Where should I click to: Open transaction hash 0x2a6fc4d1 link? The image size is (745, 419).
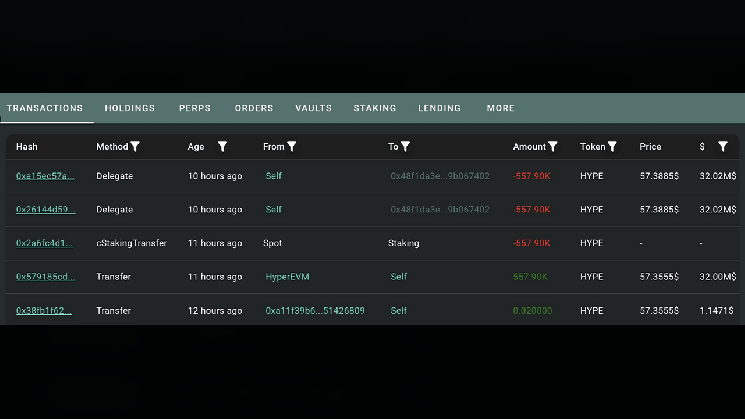[44, 243]
